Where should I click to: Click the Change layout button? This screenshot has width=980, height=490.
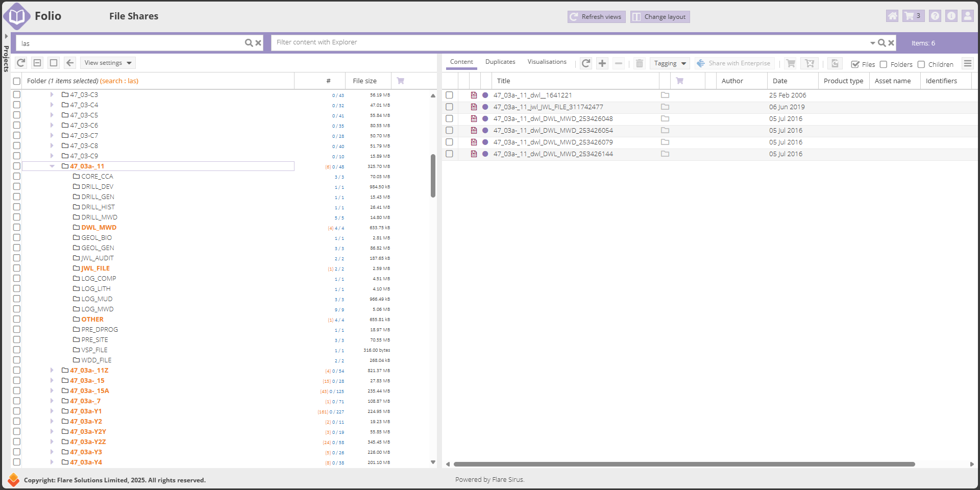pyautogui.click(x=659, y=17)
